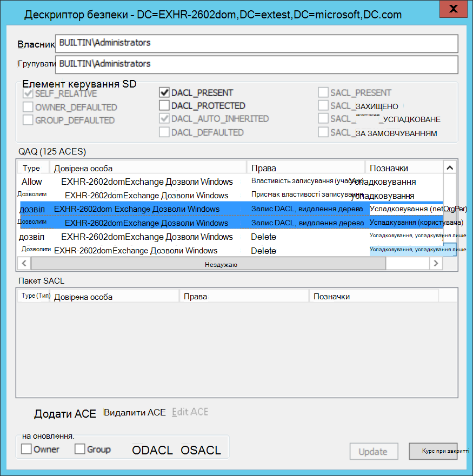The image size is (473, 476).
Task: Select the first Delete rights ACE row
Action: tap(230, 237)
